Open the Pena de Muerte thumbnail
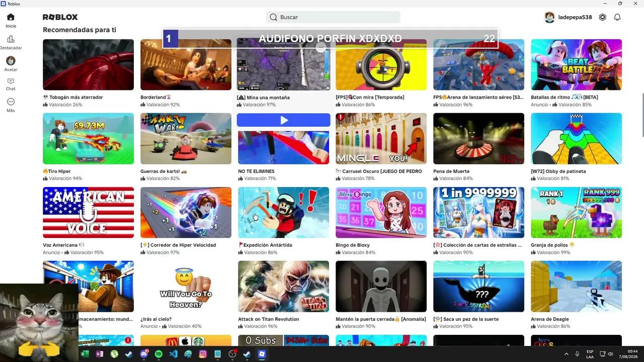The height and width of the screenshot is (362, 644). [x=478, y=139]
